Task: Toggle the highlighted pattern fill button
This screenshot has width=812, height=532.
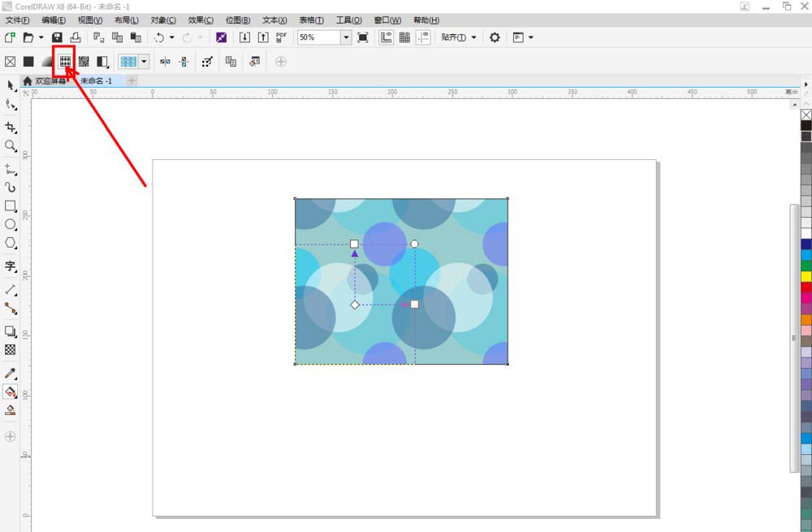Action: click(x=65, y=61)
